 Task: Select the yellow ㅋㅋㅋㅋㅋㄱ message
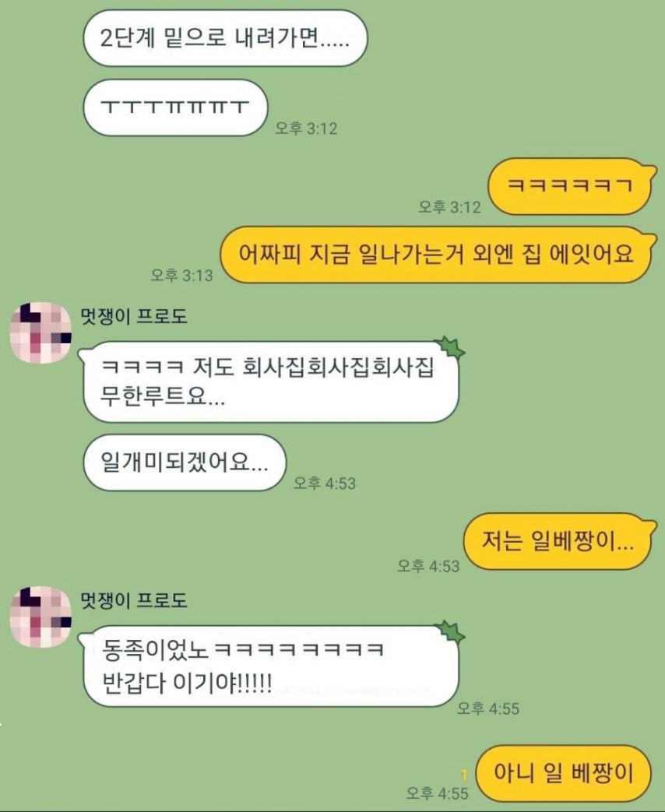pyautogui.click(x=572, y=186)
